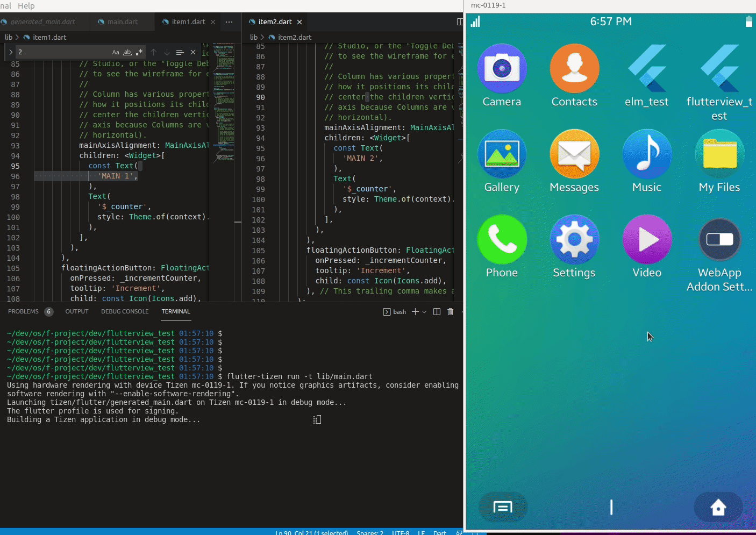This screenshot has width=756, height=535.
Task: Open the Contacts app
Action: [574, 69]
